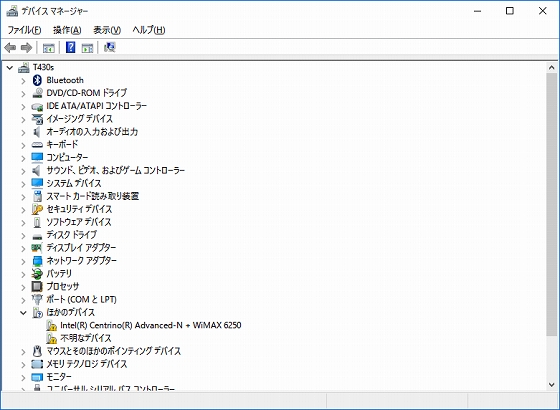The width and height of the screenshot is (560, 410).
Task: Open the ヘルプ(H) menu
Action: [149, 30]
